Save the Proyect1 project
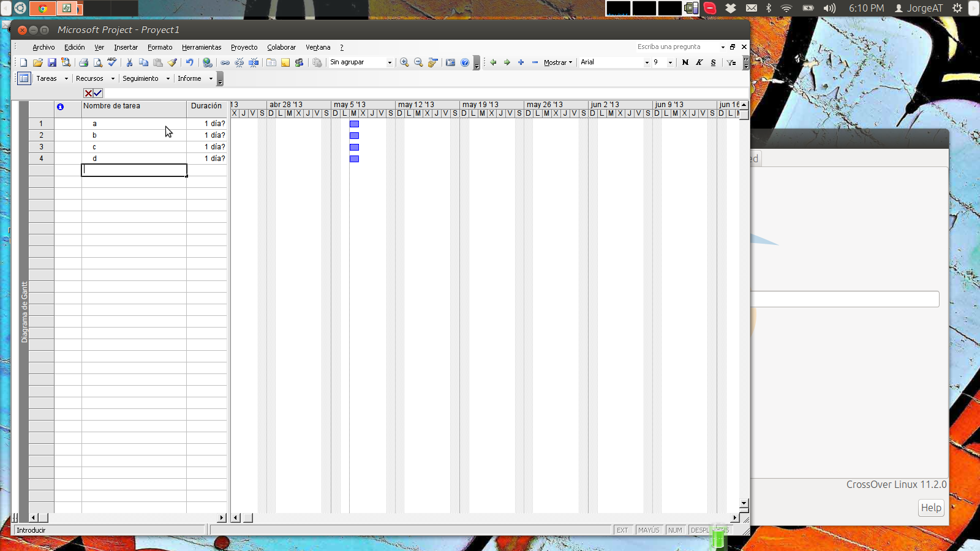 pos(52,62)
